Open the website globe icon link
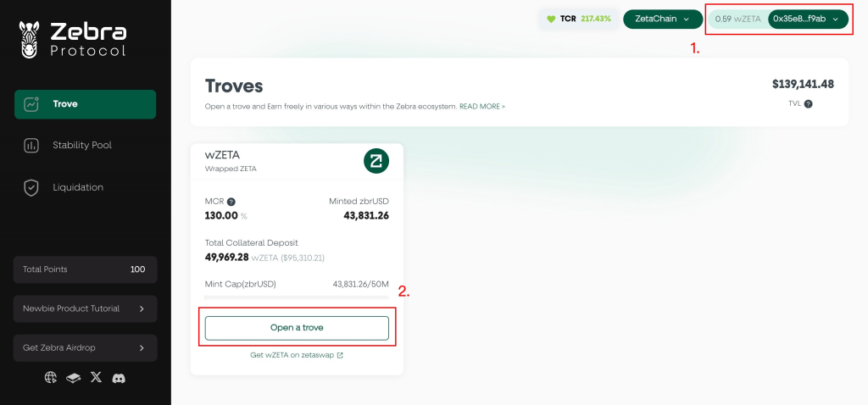868x405 pixels. (51, 377)
